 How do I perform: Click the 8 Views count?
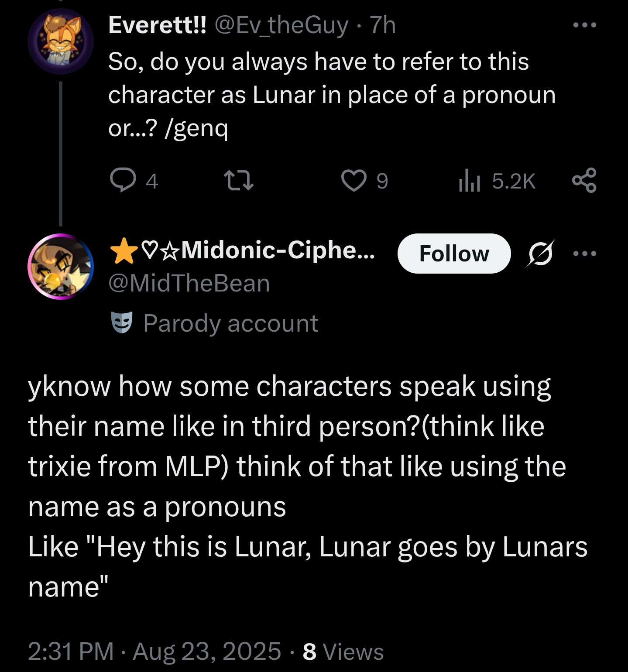pyautogui.click(x=343, y=651)
